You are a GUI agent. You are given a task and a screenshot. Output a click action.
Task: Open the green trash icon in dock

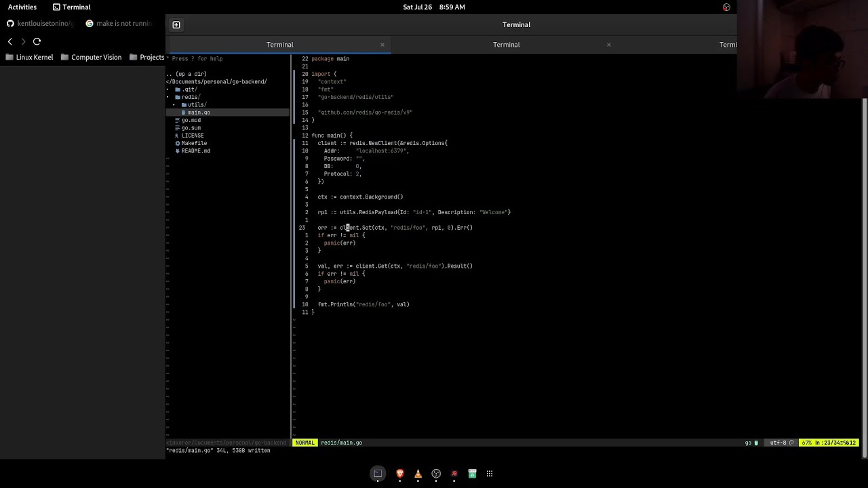pyautogui.click(x=472, y=474)
